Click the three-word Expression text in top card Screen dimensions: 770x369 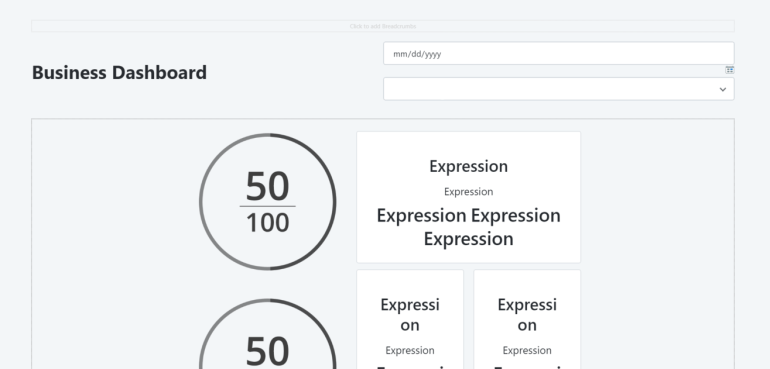(468, 227)
